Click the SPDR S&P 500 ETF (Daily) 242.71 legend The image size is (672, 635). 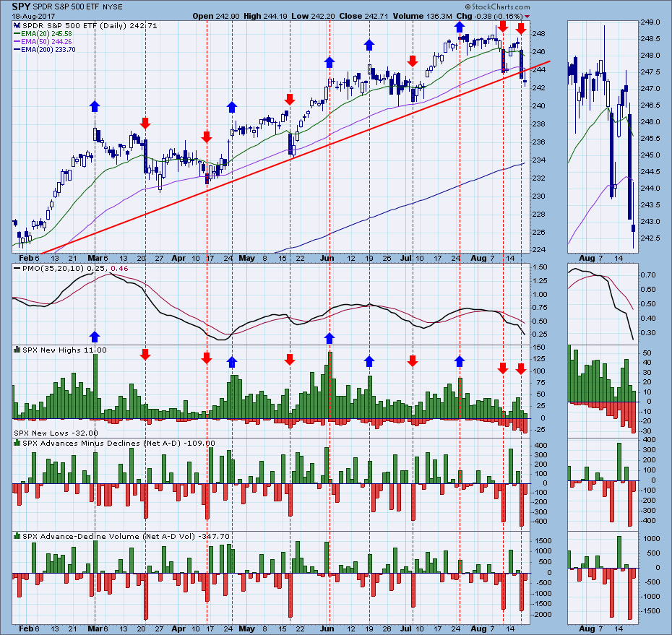click(x=90, y=26)
